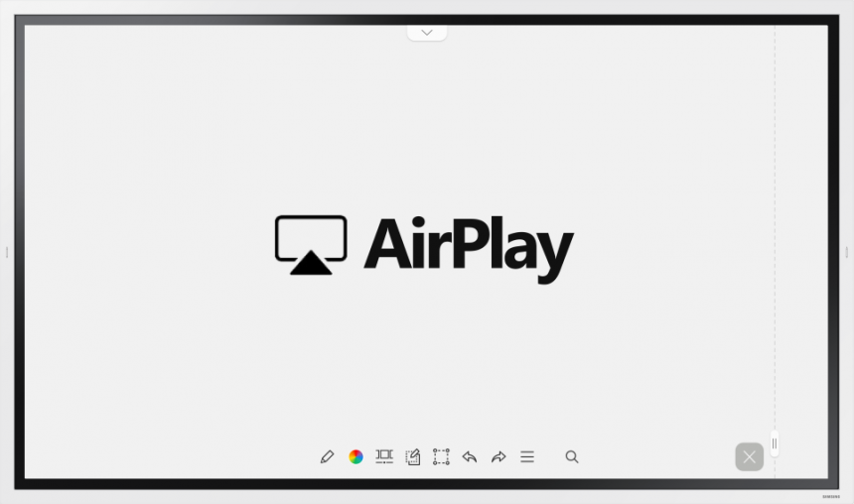Select the note layer edit icon
This screenshot has width=854, height=504.
(413, 456)
